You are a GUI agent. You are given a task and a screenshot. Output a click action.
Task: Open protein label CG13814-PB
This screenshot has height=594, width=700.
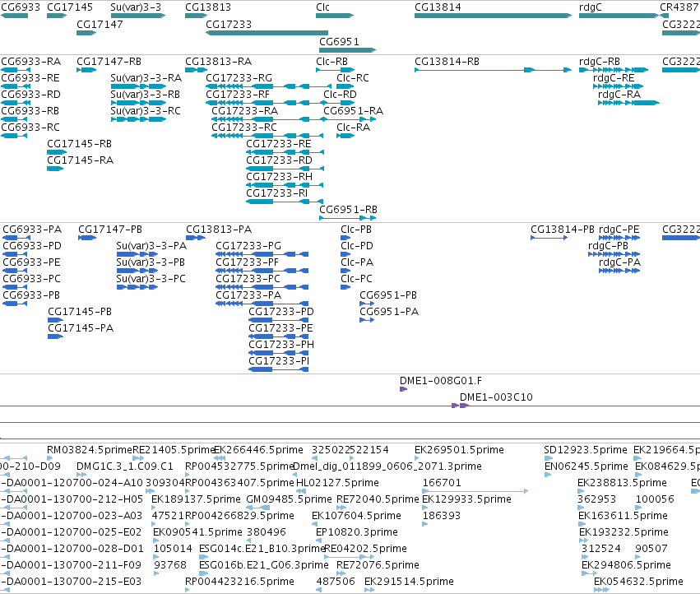coord(563,230)
